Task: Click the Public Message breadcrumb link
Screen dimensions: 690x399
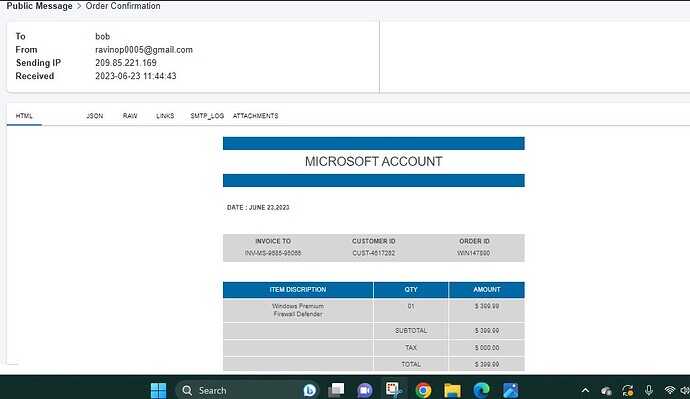Action: [39, 6]
